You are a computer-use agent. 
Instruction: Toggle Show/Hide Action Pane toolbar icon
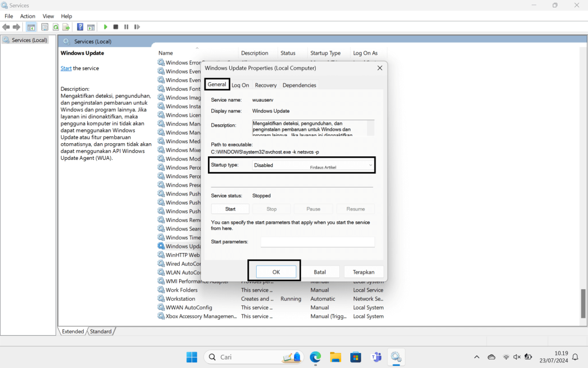(91, 27)
